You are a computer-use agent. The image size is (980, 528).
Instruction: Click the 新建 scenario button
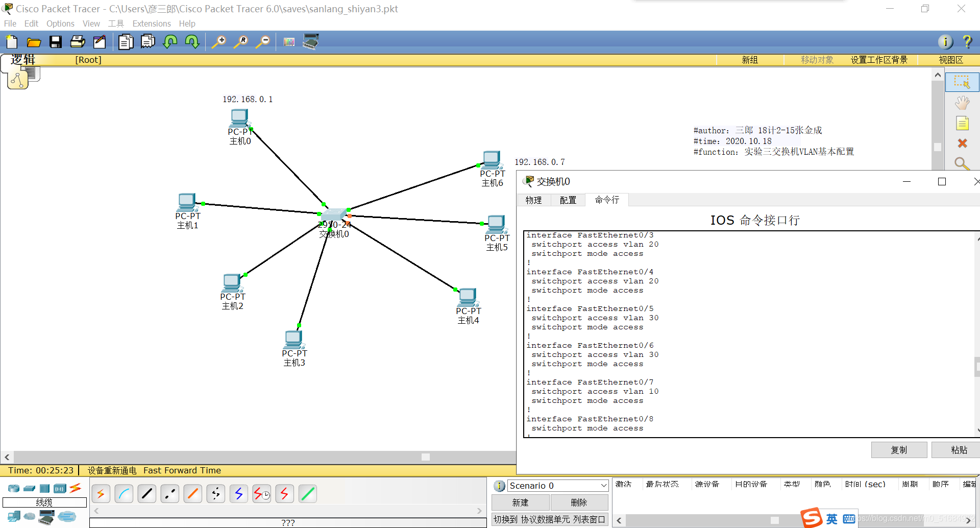click(x=521, y=502)
